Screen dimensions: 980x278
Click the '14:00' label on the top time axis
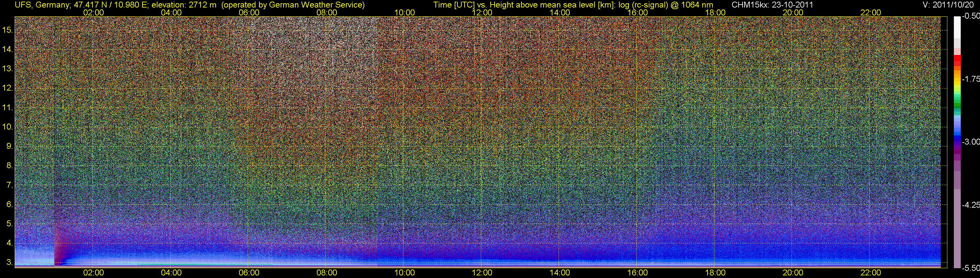[x=560, y=12]
